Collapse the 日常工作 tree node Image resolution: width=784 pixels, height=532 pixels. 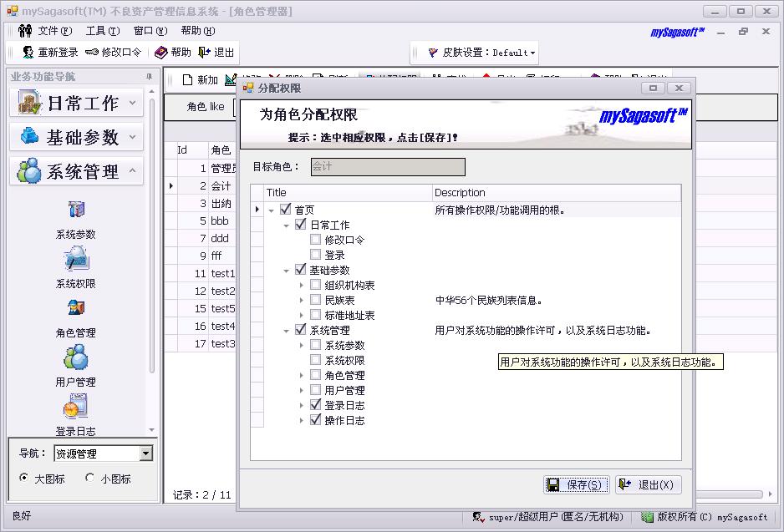[x=286, y=225]
